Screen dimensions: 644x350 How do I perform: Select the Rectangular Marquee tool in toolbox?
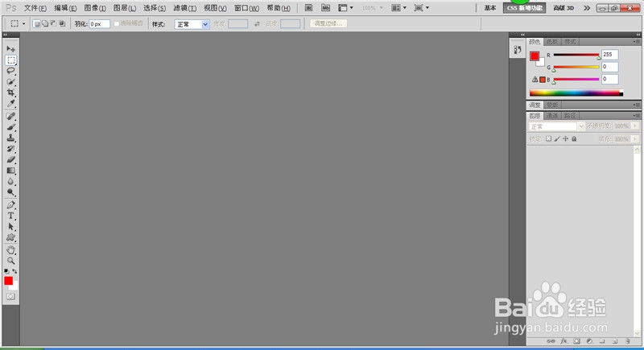[x=10, y=60]
